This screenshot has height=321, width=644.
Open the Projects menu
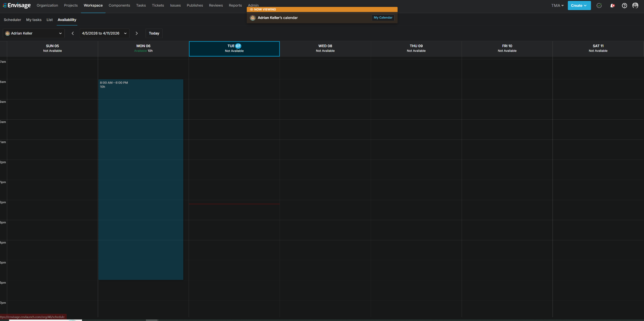point(71,5)
